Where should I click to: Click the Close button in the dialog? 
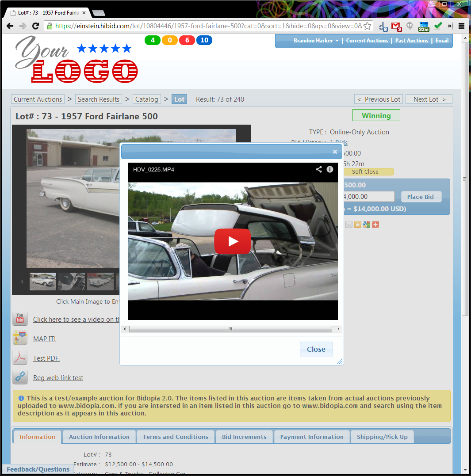316,350
